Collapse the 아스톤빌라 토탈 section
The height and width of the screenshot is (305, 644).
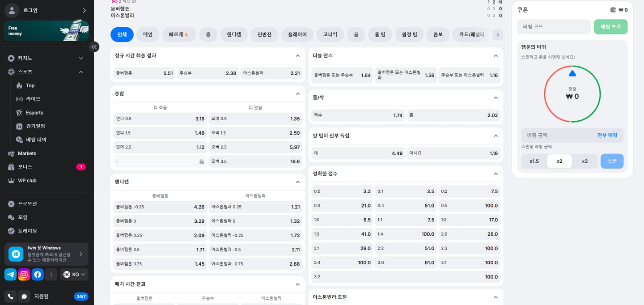pos(496,297)
